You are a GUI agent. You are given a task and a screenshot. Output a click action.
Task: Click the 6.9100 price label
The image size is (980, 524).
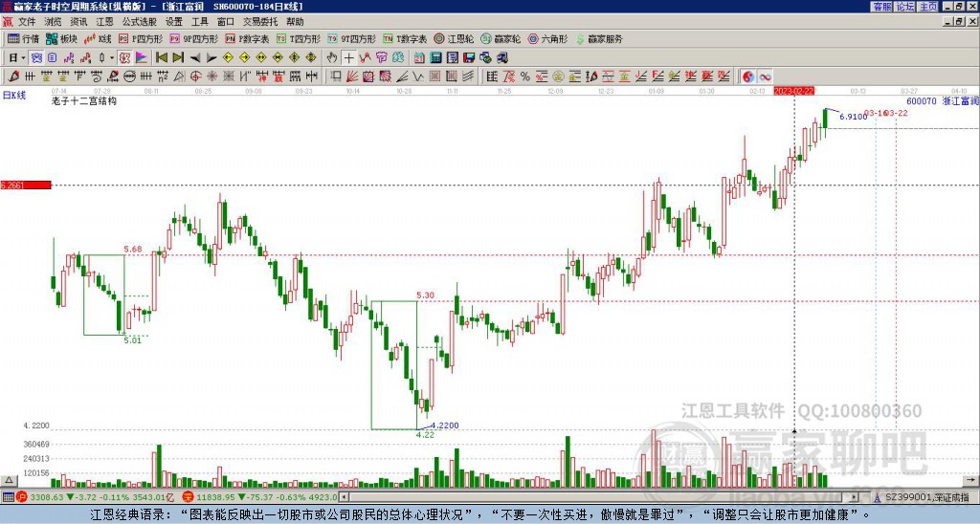tap(853, 117)
